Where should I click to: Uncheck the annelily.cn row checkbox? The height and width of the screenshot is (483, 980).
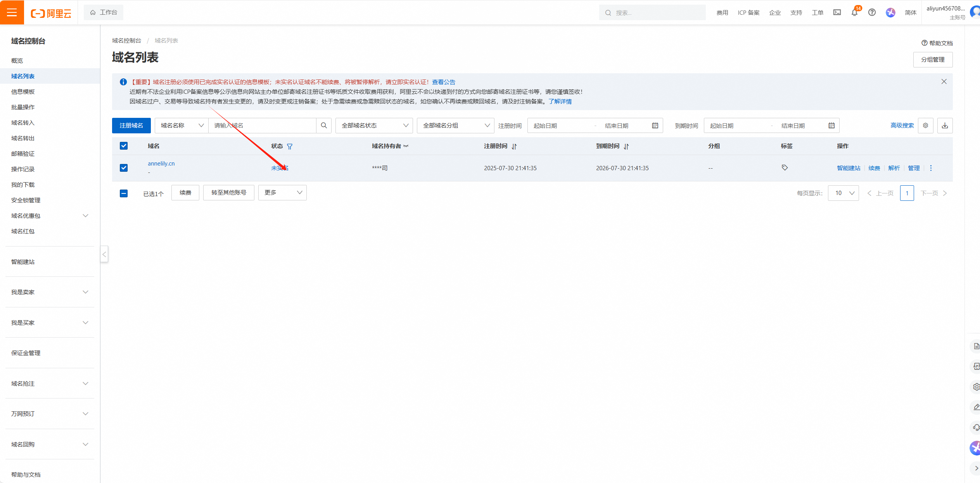pos(124,168)
